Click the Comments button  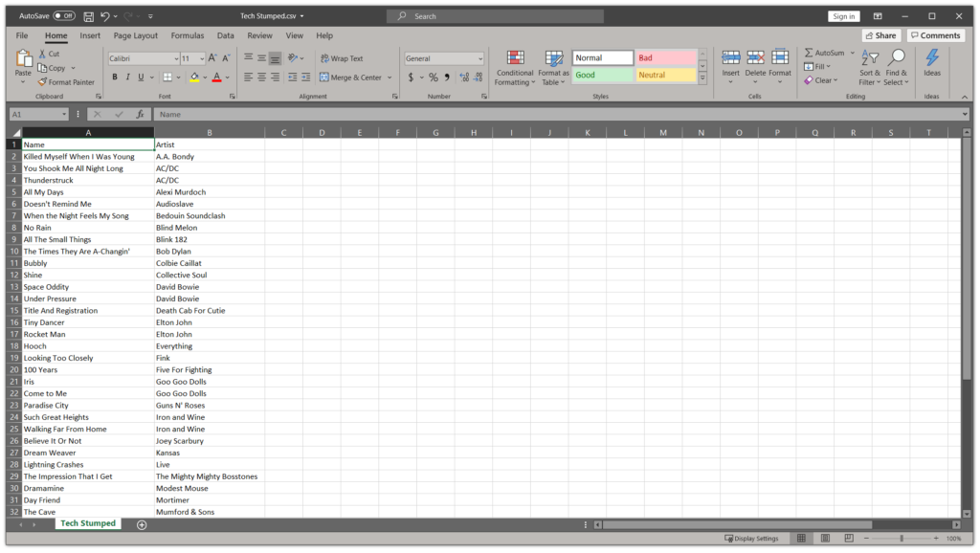coord(936,35)
